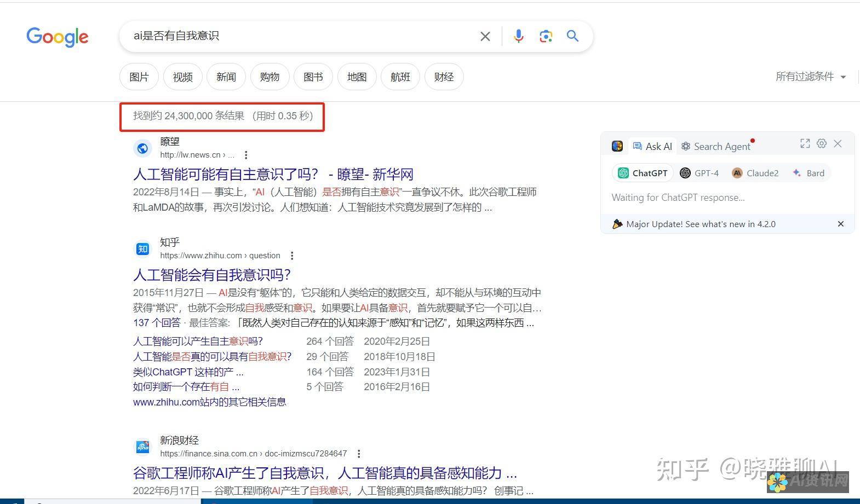The height and width of the screenshot is (504, 860).
Task: Click Major Update 4.2.0 announcement text
Action: click(x=701, y=224)
